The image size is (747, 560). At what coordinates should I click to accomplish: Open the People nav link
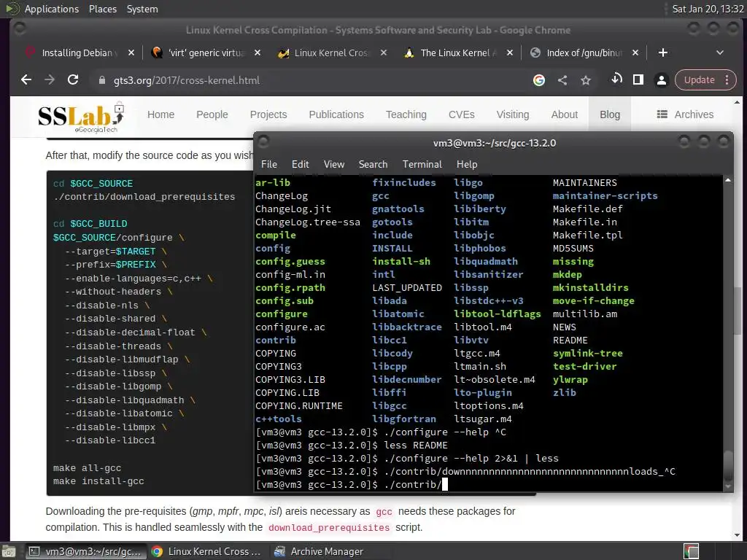(212, 114)
